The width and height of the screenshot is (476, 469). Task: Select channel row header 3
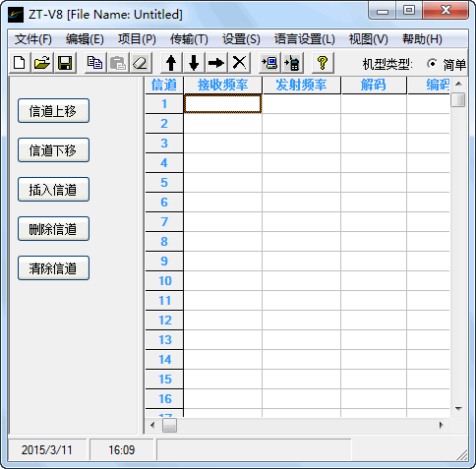[x=164, y=144]
